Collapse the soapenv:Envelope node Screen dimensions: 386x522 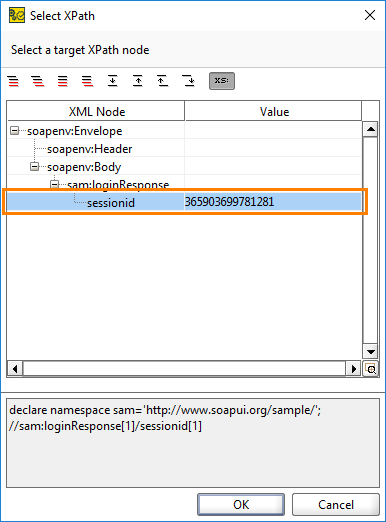pyautogui.click(x=14, y=130)
